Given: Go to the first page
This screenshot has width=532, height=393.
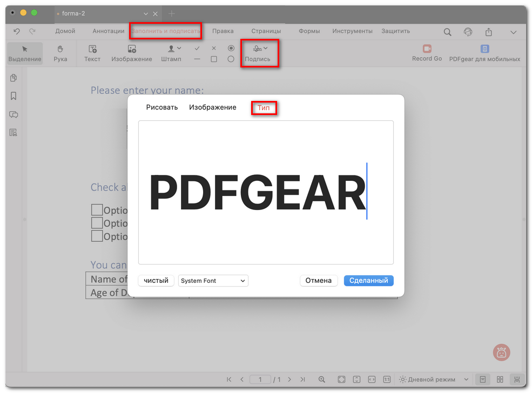Looking at the screenshot, I should tap(229, 380).
